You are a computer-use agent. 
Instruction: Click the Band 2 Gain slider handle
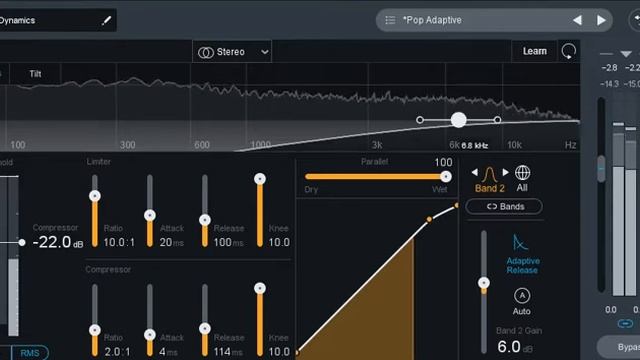coord(484,282)
